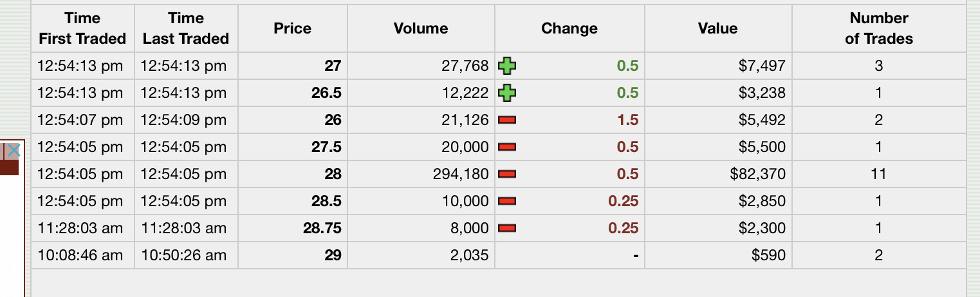
Task: Click the red minus icon in the 28.75 row
Action: tap(508, 228)
